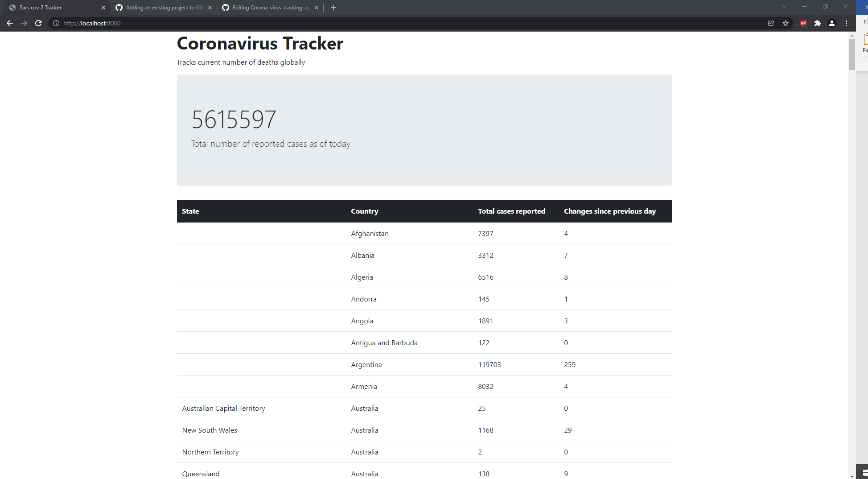Click the Coronavirus Tracker heading
Screen dimensions: 868x479
click(x=260, y=44)
